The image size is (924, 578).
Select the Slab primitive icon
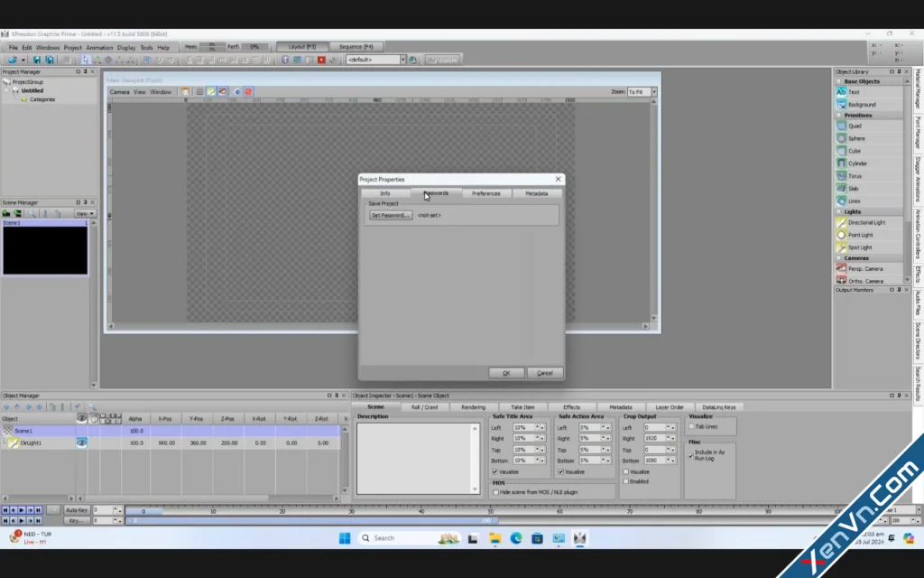click(842, 188)
